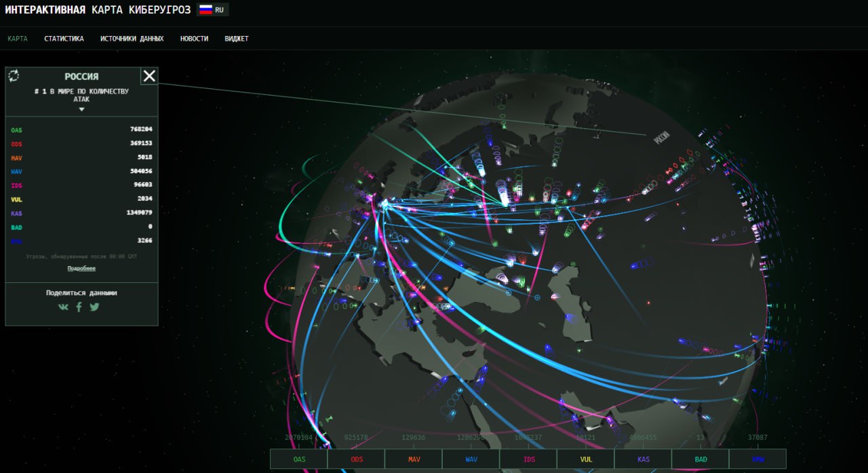Share data via Facebook icon
Viewport: 868px width, 473px height.
coord(79,307)
